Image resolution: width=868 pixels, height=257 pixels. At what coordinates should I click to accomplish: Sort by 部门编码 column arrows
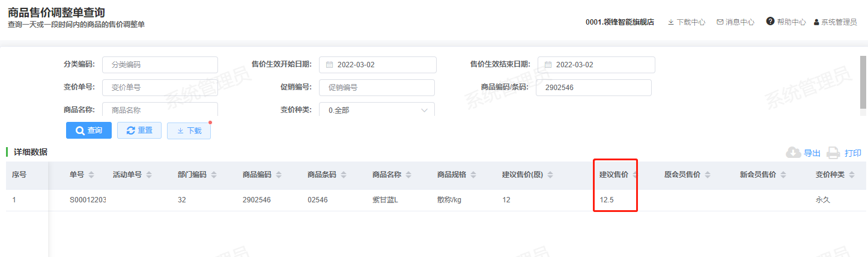213,175
